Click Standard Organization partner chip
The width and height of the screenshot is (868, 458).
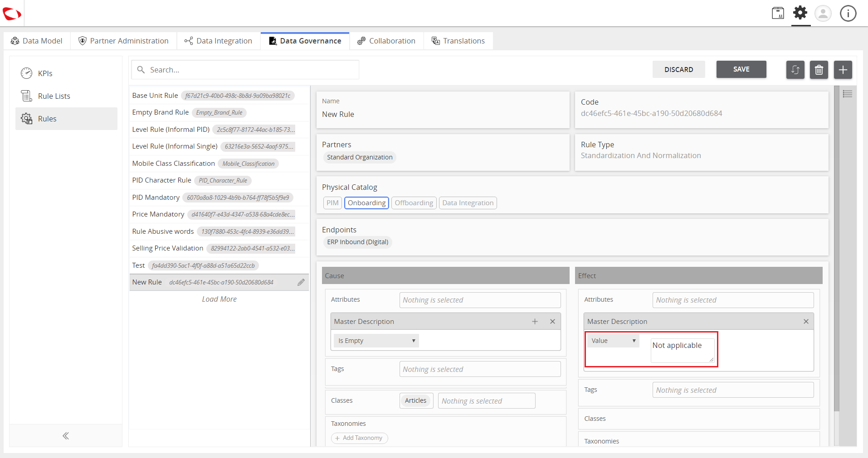[x=360, y=157]
